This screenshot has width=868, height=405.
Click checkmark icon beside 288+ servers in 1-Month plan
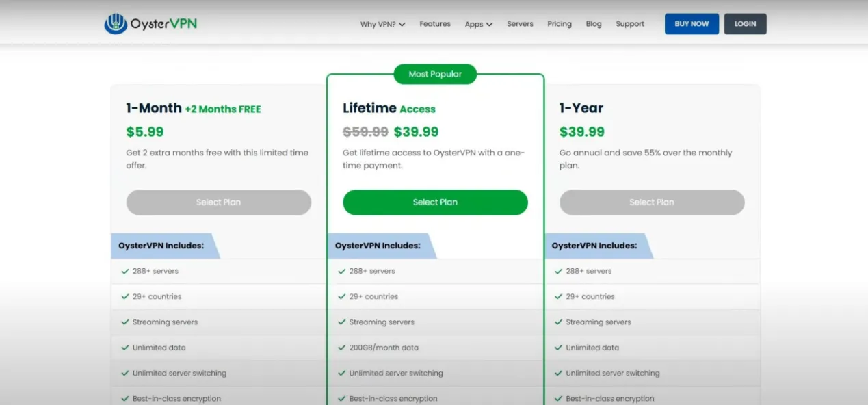125,271
